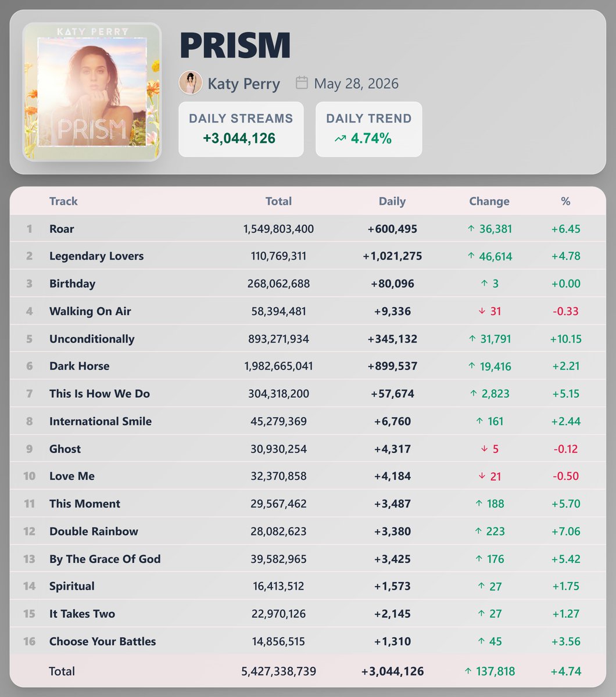Select the Birthday track name
Image resolution: width=616 pixels, height=697 pixels.
coord(72,283)
